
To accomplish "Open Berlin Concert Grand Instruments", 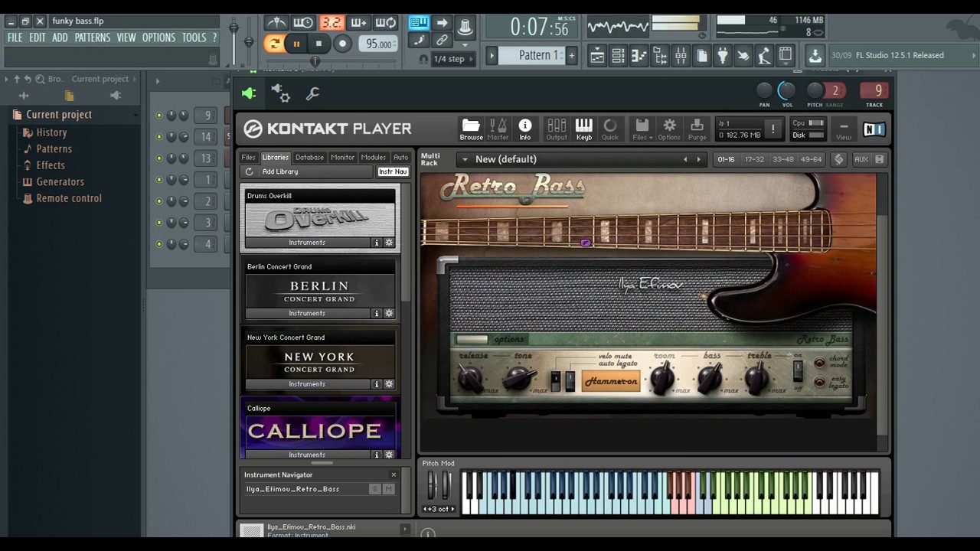I will 307,313.
